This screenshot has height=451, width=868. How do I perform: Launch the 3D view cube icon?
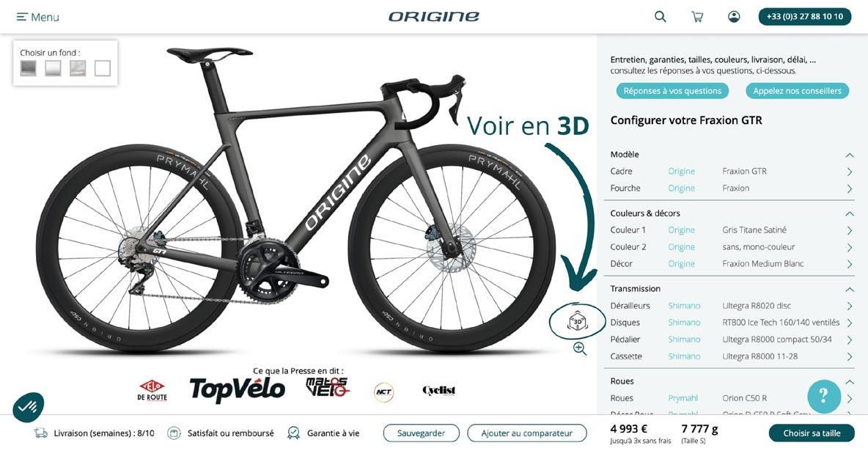(578, 321)
